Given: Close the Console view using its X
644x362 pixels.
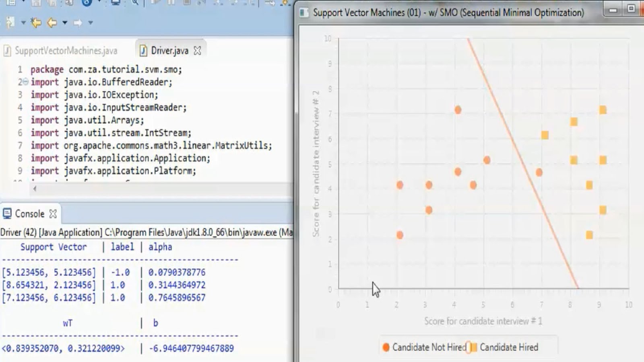Looking at the screenshot, I should pos(53,214).
